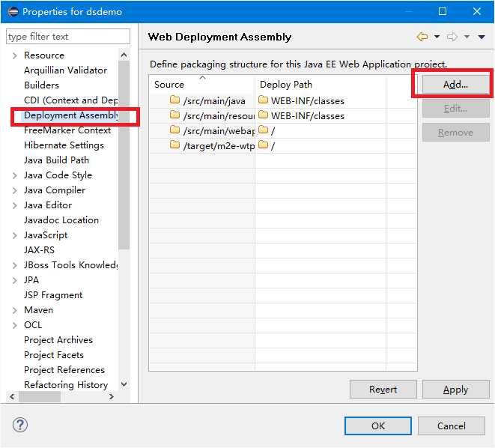This screenshot has height=448, width=495.
Task: Click the Eclipse icon in title bar
Action: pos(13,12)
